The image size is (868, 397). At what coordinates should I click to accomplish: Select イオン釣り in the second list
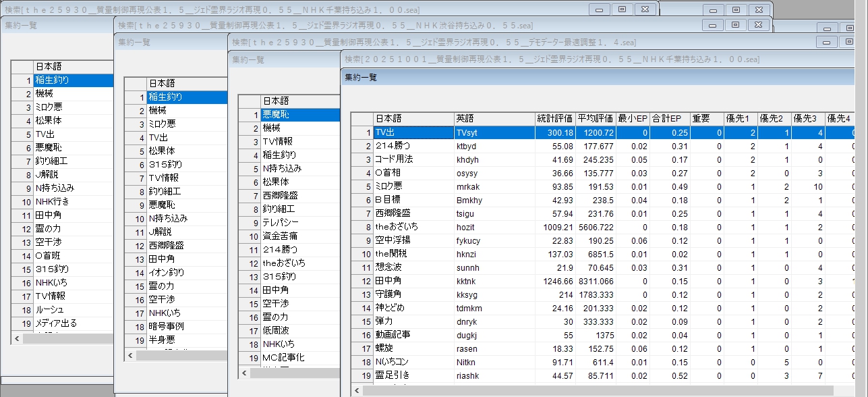pos(186,273)
